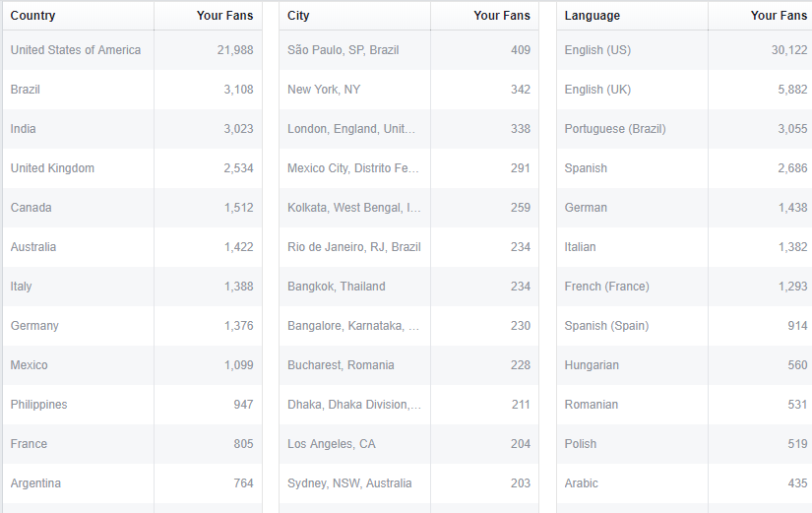Click the Language column header
The image size is (812, 513).
(x=593, y=16)
